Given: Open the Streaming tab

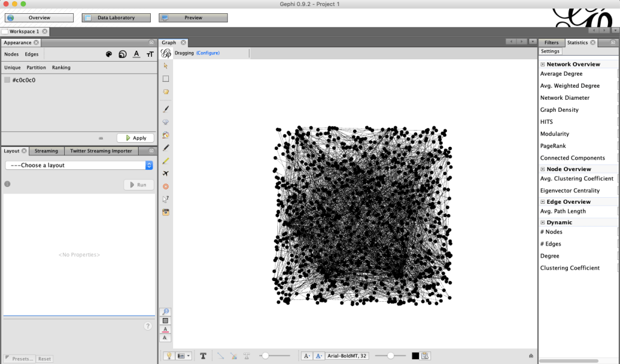Looking at the screenshot, I should 46,151.
